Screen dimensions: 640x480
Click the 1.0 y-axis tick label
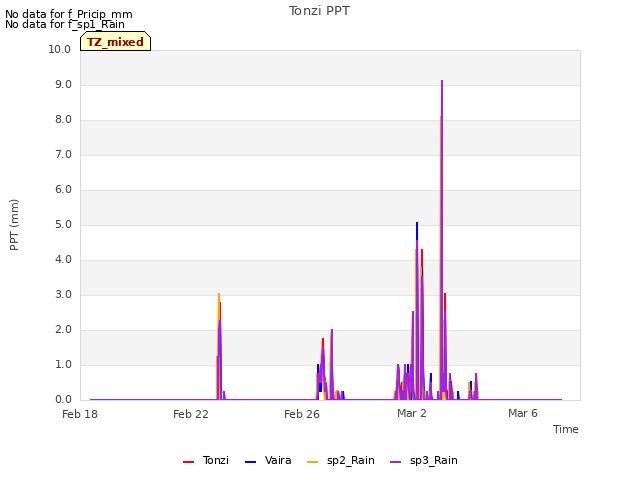coord(63,364)
